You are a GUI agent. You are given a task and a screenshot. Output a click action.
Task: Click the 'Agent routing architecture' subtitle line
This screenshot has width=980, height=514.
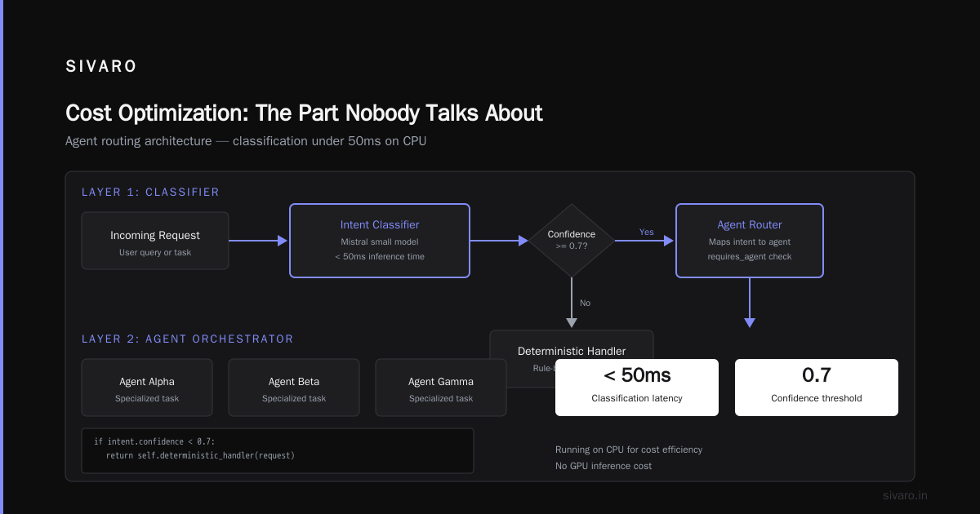246,141
